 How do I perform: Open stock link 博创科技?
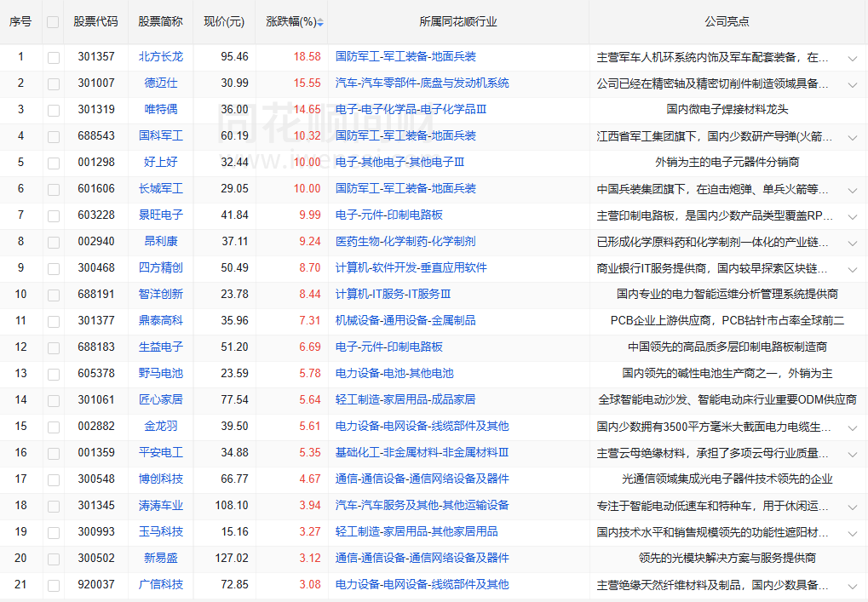[x=160, y=479]
